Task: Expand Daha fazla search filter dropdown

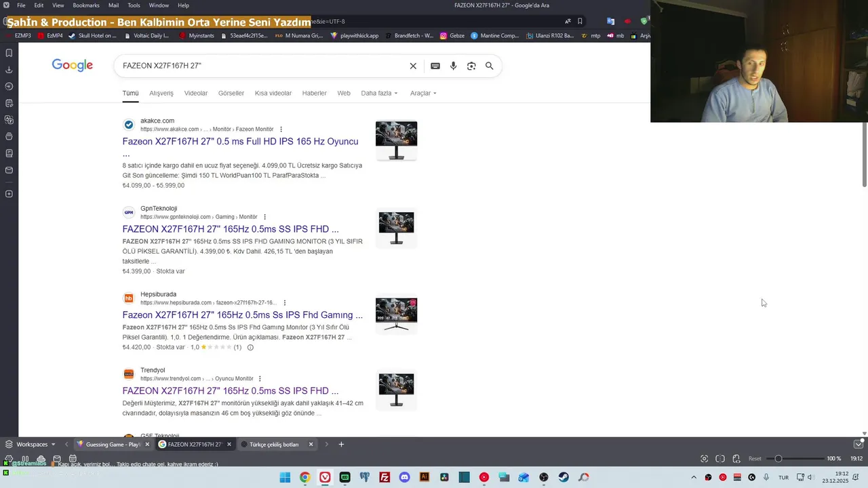Action: point(379,93)
